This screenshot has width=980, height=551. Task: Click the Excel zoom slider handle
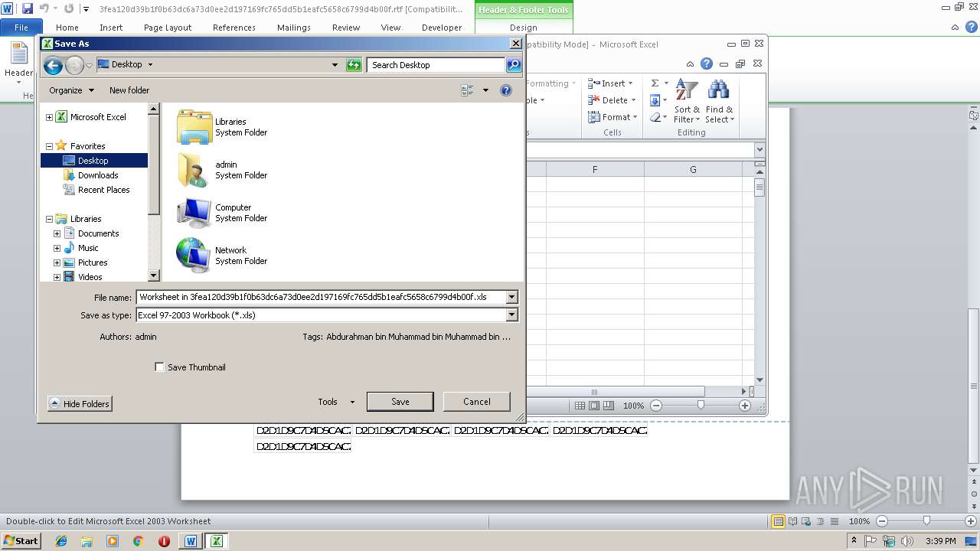click(701, 406)
